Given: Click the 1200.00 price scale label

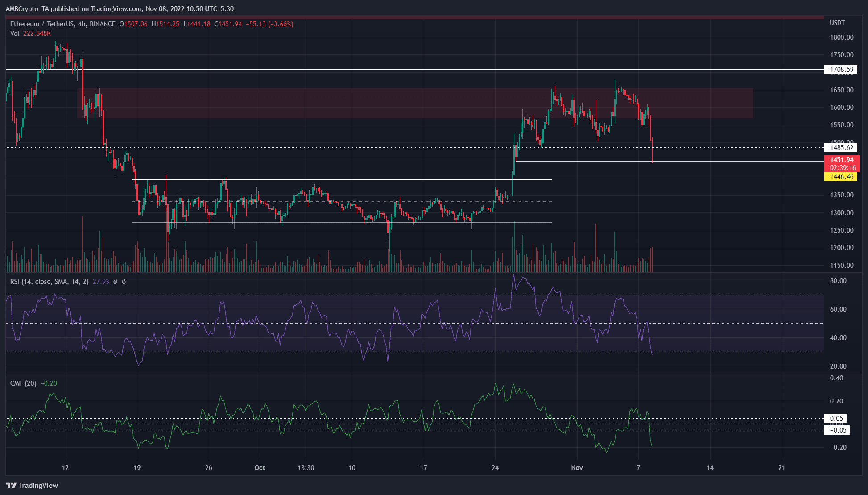Looking at the screenshot, I should tap(842, 248).
